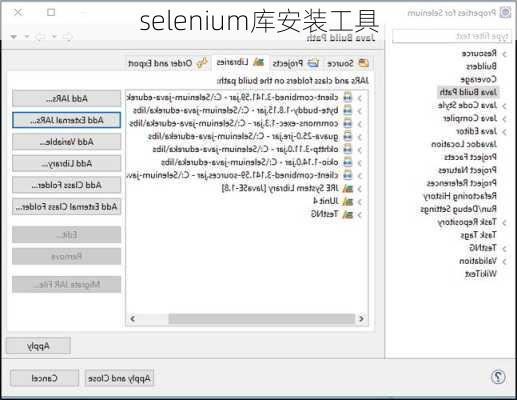Screen dimensions: 517x400
Task: Click the Add Library... button
Action: (67, 163)
